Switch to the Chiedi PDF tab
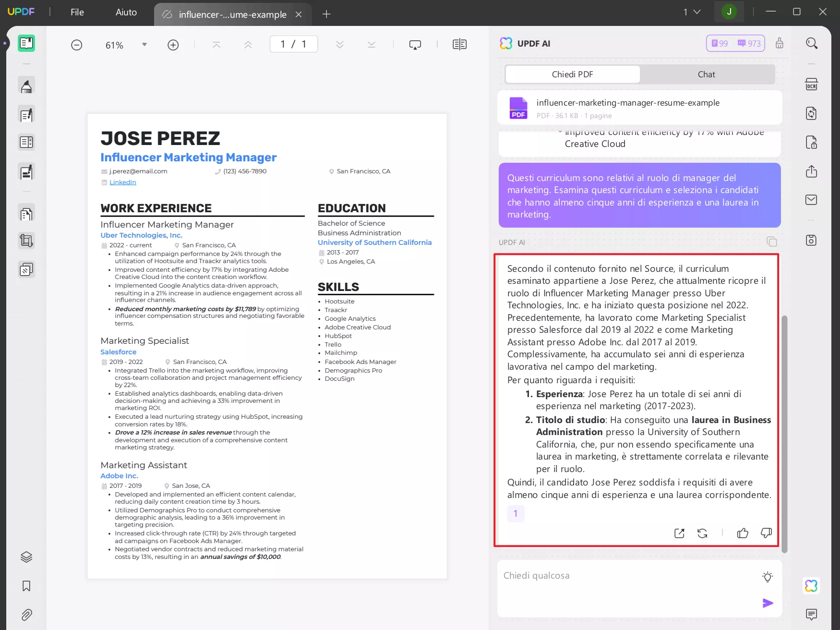The image size is (840, 630). (573, 74)
